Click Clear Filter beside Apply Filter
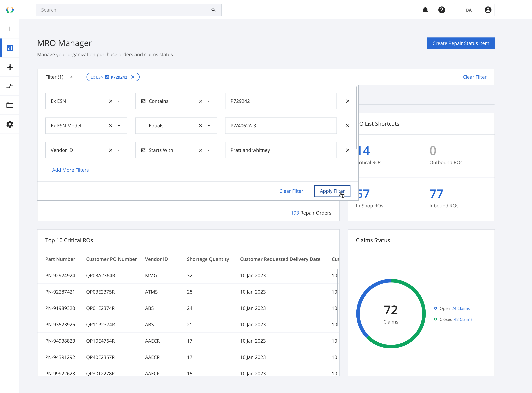The image size is (532, 393). 291,191
